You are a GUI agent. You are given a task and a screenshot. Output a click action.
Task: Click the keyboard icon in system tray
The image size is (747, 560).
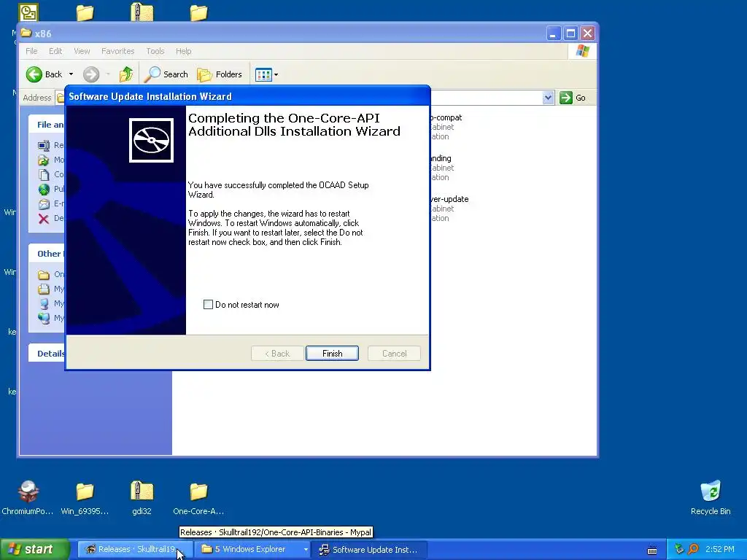(x=652, y=550)
